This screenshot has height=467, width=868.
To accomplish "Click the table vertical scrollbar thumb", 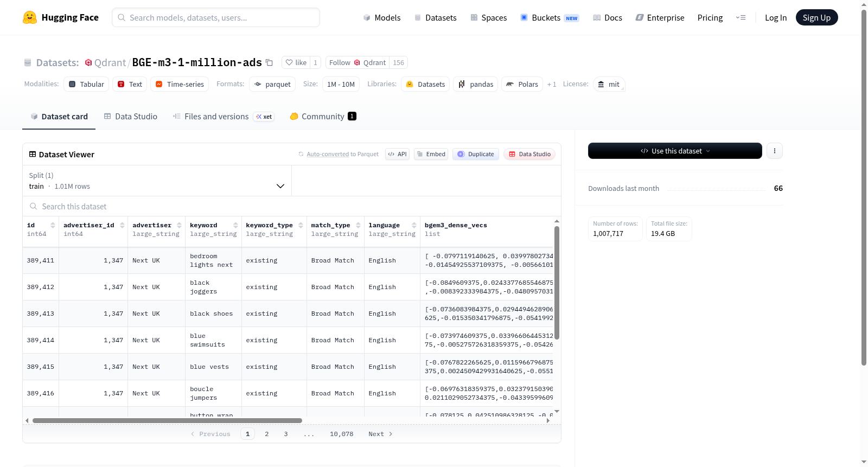I will tap(557, 282).
